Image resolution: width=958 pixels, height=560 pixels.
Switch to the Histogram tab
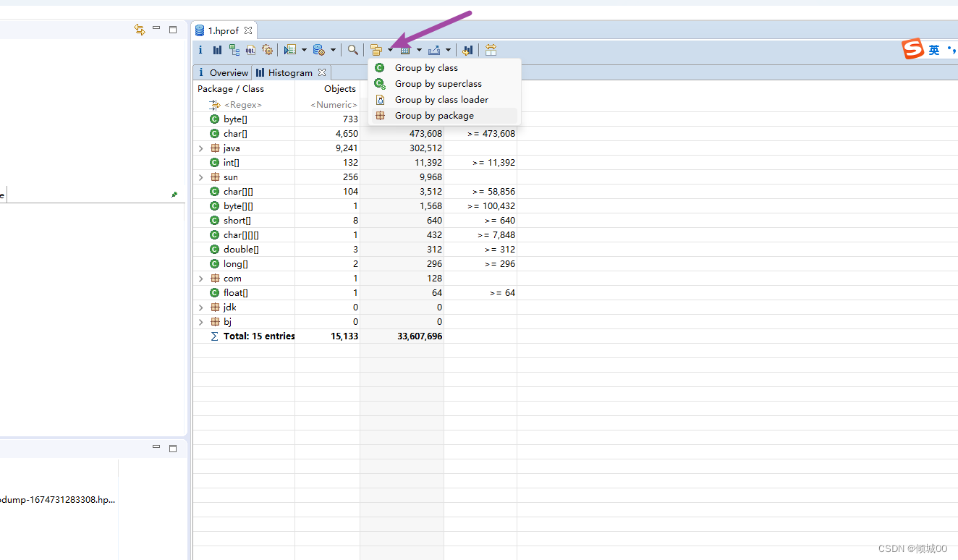tap(291, 72)
